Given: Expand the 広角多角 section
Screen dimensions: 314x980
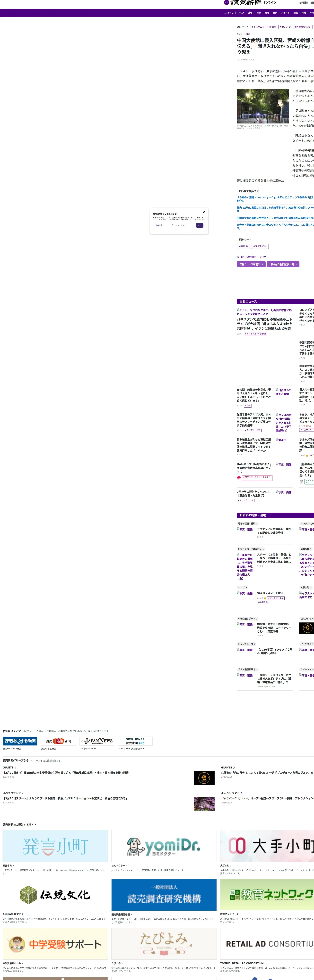Looking at the screenshot, I should click(x=306, y=549).
